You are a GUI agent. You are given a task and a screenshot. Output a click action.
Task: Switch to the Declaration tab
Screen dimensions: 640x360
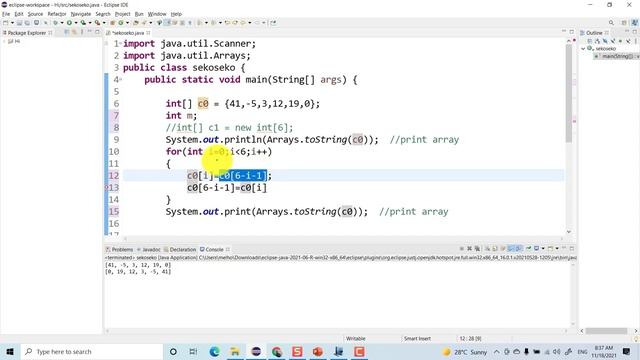point(180,249)
